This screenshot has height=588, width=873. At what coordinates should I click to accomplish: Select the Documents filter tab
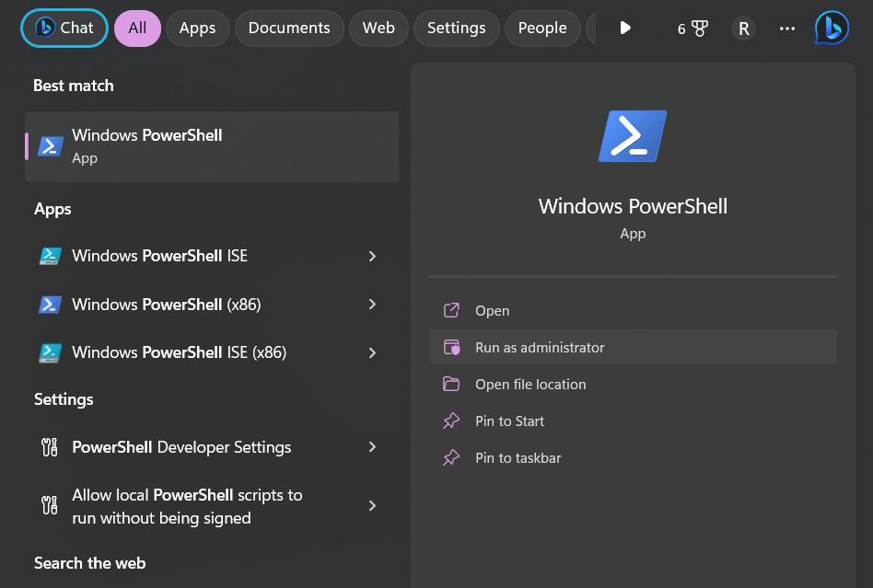289,29
